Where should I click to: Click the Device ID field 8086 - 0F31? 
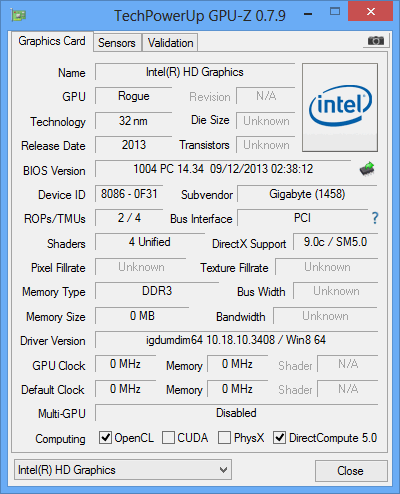pos(129,194)
